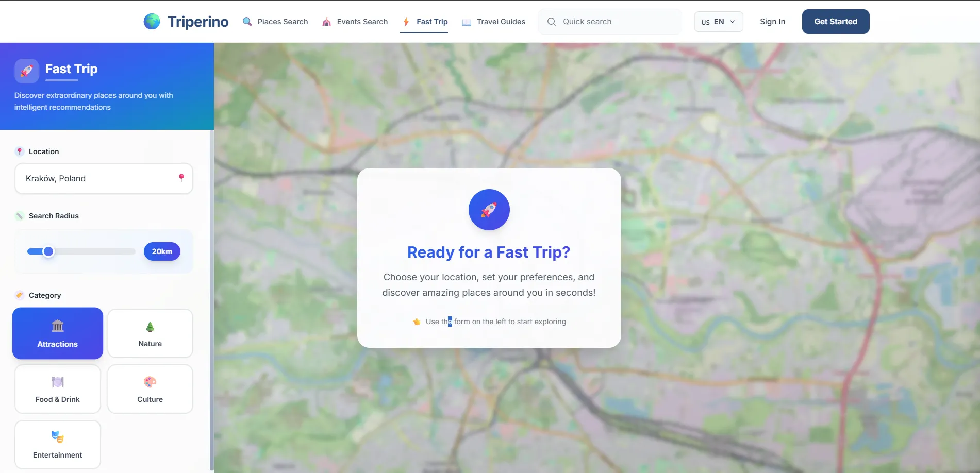Click the search radius slider handle
The height and width of the screenshot is (473, 980).
(48, 251)
